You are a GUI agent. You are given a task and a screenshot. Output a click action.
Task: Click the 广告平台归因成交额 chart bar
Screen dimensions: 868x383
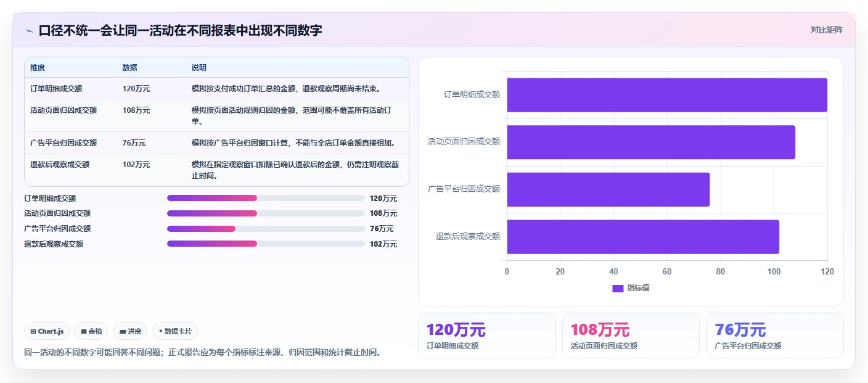click(x=608, y=189)
